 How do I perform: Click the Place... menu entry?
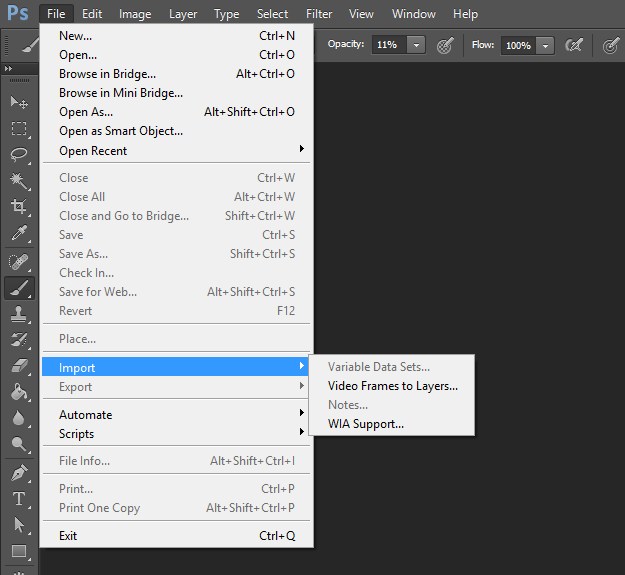click(x=176, y=339)
